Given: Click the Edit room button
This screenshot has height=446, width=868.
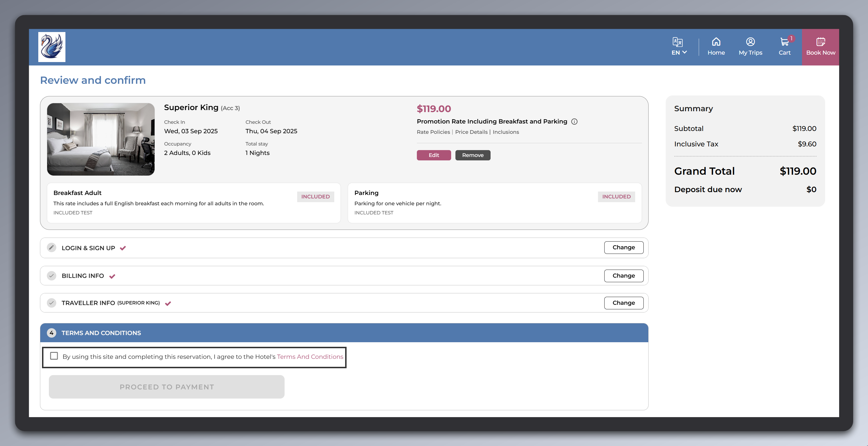Looking at the screenshot, I should tap(433, 155).
